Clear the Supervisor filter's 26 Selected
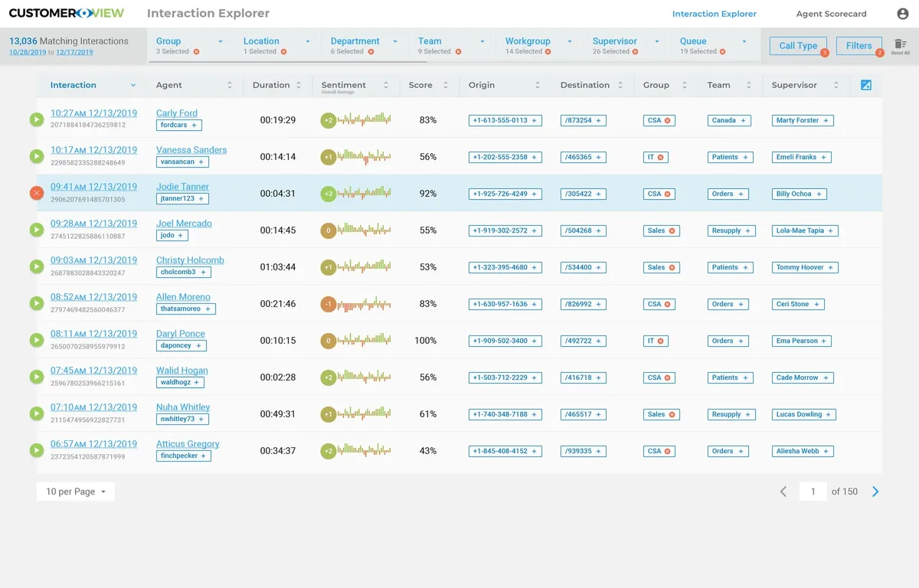Viewport: 919px width, 588px height. [x=636, y=52]
